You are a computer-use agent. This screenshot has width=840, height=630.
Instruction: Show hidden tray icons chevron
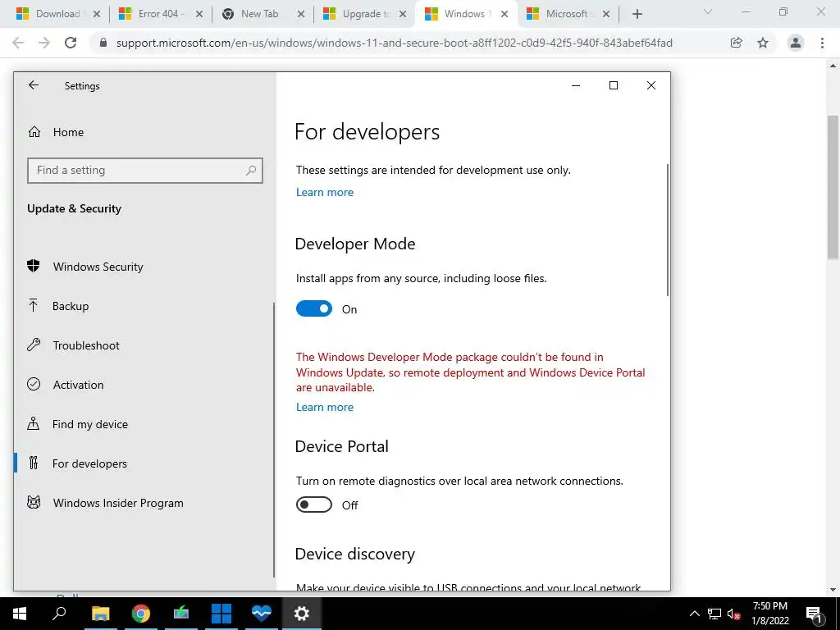694,614
